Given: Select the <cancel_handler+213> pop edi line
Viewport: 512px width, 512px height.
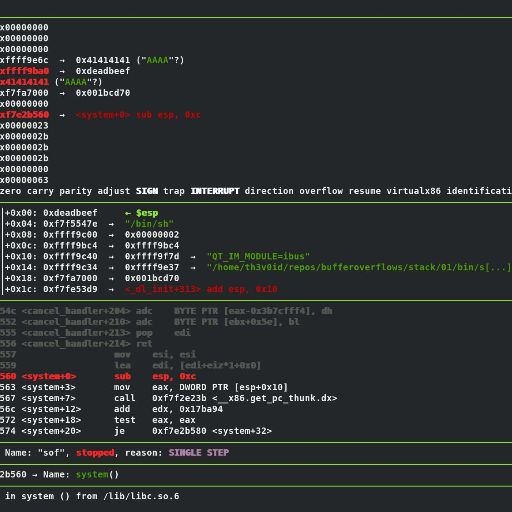Looking at the screenshot, I should (95, 333).
